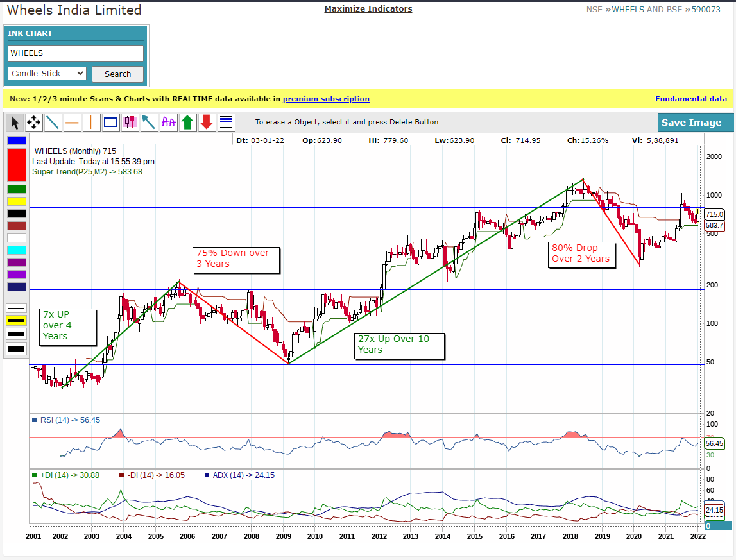
Task: Choose the third line width option
Action: pos(17,334)
